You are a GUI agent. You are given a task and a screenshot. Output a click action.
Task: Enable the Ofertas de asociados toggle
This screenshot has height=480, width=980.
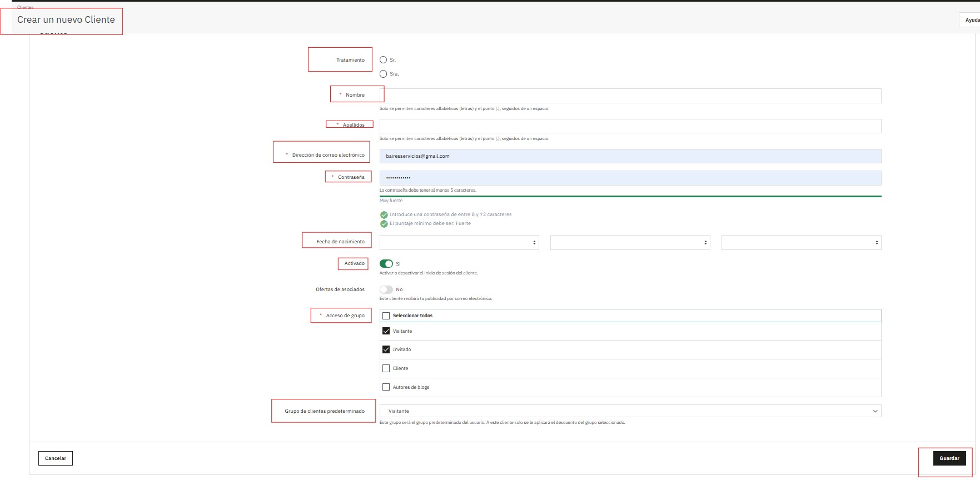click(x=386, y=289)
